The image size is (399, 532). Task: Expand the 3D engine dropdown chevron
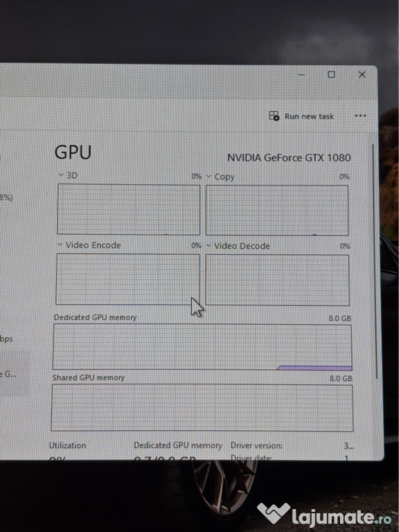click(61, 175)
